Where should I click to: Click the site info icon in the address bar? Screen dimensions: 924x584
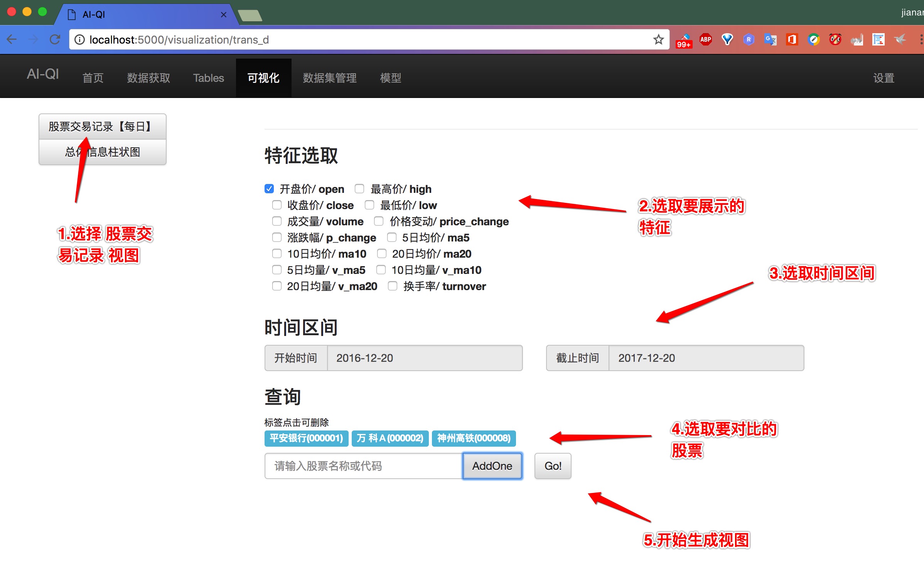[79, 40]
